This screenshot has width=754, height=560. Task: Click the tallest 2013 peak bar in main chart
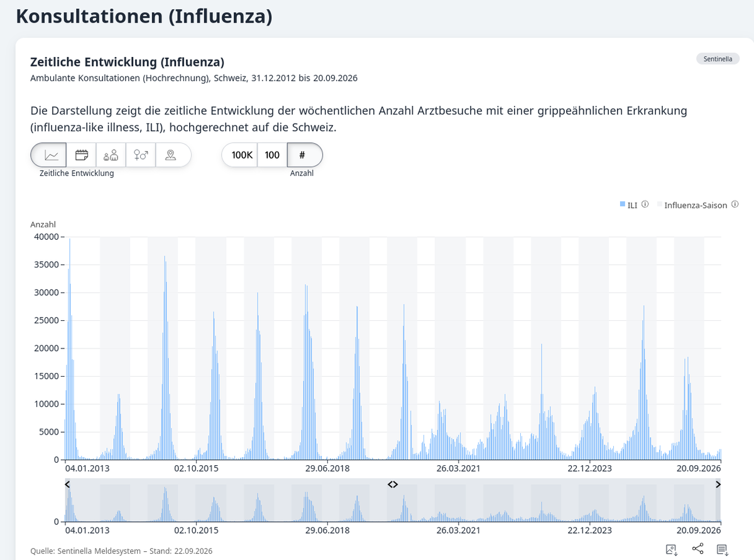[70, 348]
